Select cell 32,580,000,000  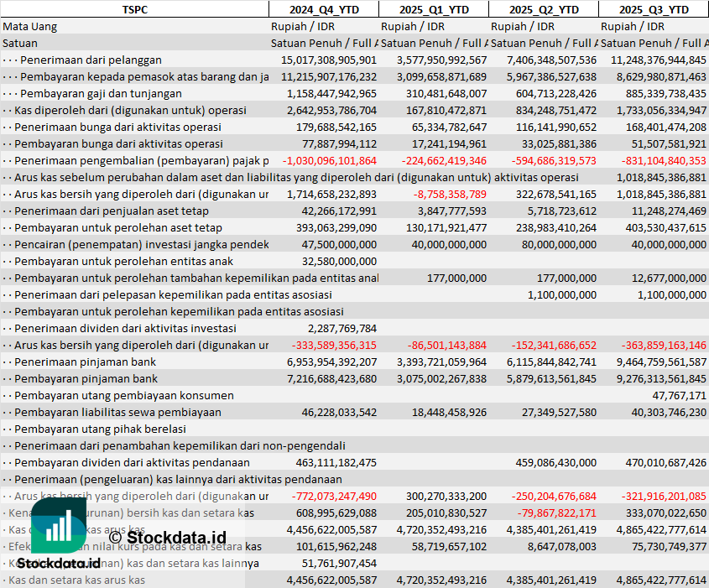click(339, 261)
